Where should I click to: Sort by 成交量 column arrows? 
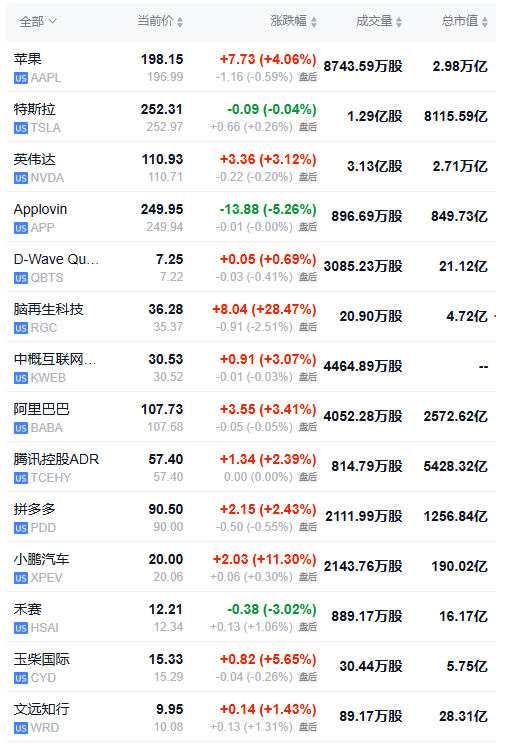pyautogui.click(x=399, y=22)
